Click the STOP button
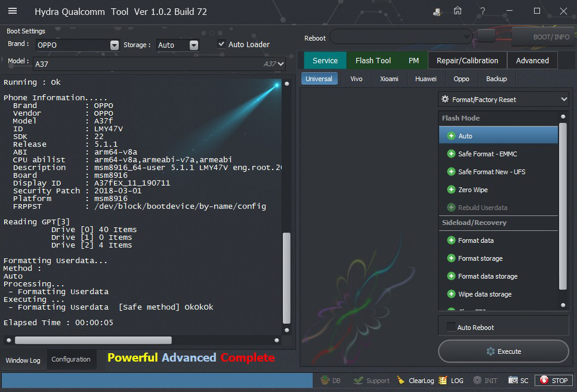The height and width of the screenshot is (392, 577). tap(554, 380)
